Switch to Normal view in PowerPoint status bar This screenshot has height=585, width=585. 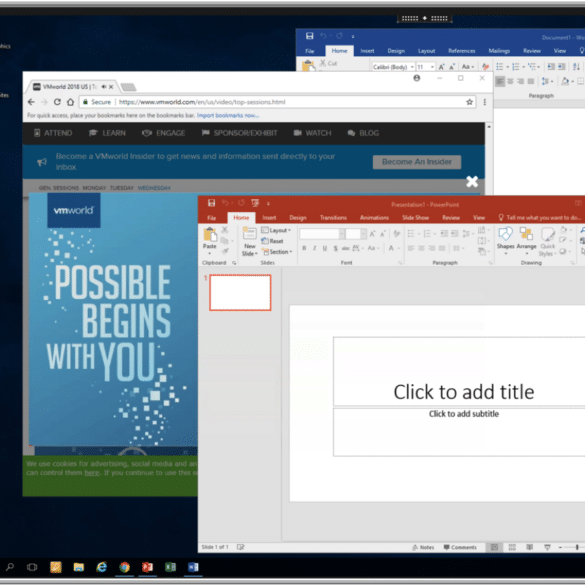494,547
